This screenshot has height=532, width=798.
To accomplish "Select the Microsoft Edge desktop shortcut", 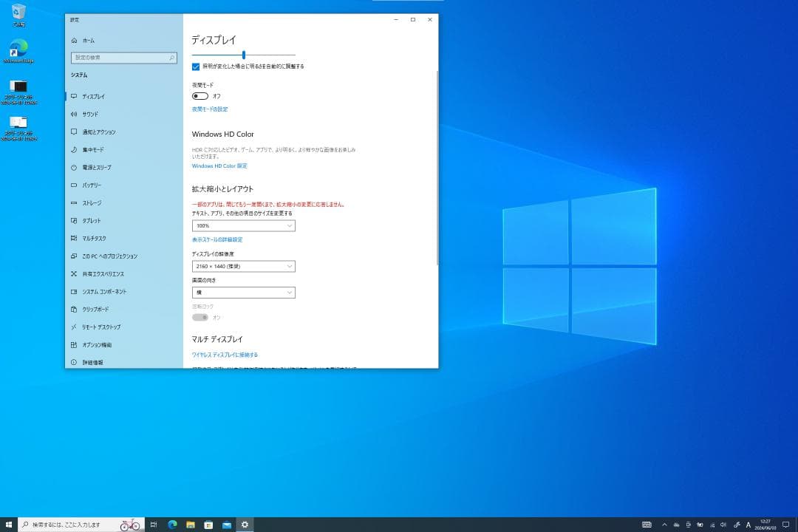I will tap(18, 51).
